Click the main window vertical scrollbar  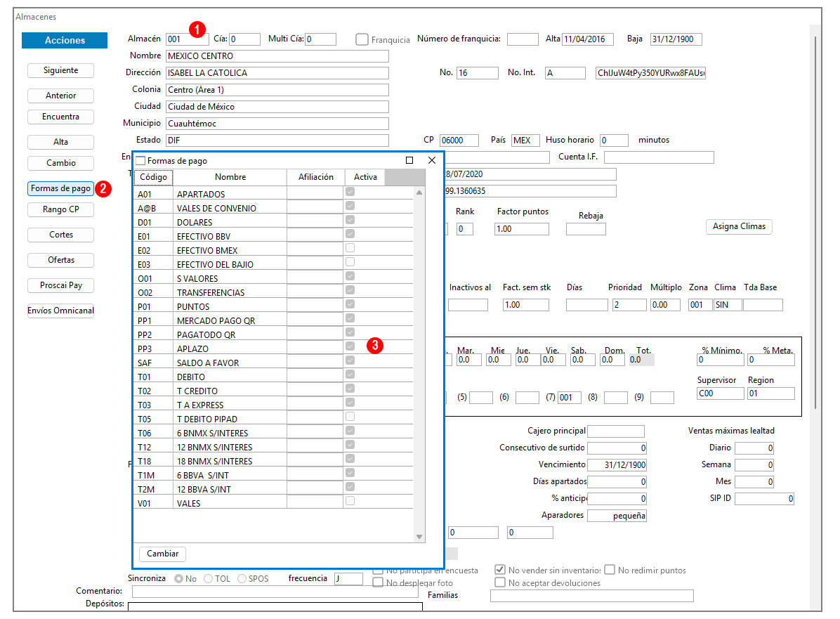click(x=815, y=223)
